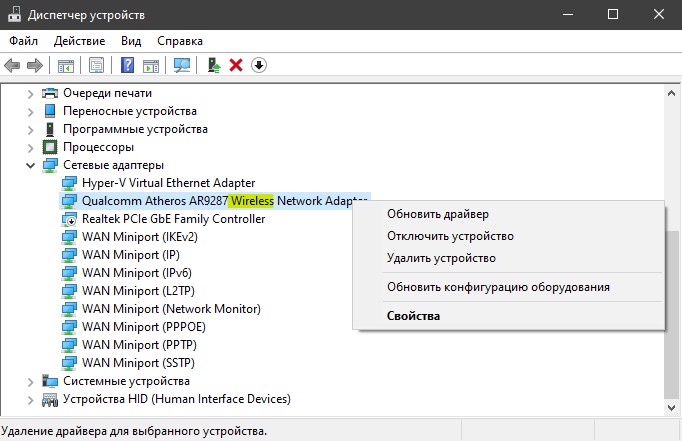The height and width of the screenshot is (441, 682).
Task: Click the Системные устройства folder icon
Action: tap(50, 381)
